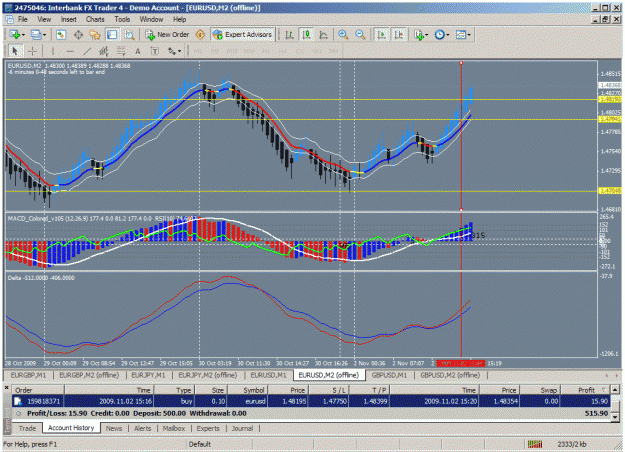Expand the Indicators dropdown arrow
Viewport: 625px width, 452px height.
tap(427, 35)
